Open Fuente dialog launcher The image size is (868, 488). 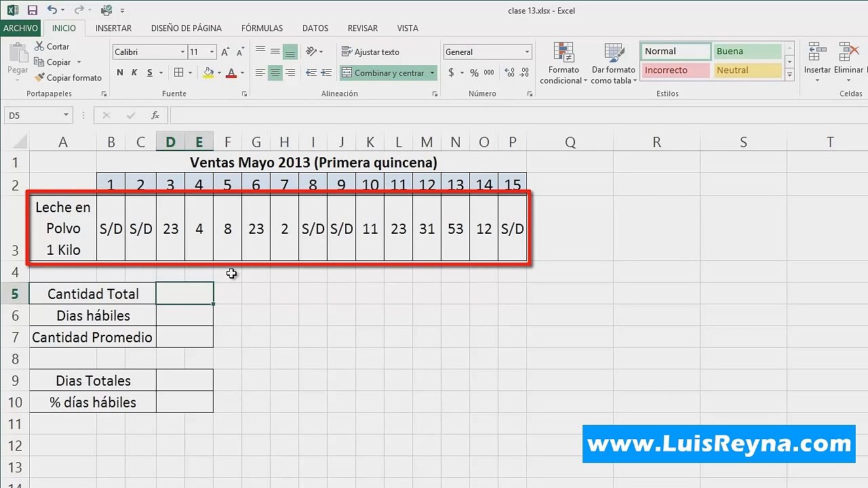[x=244, y=94]
